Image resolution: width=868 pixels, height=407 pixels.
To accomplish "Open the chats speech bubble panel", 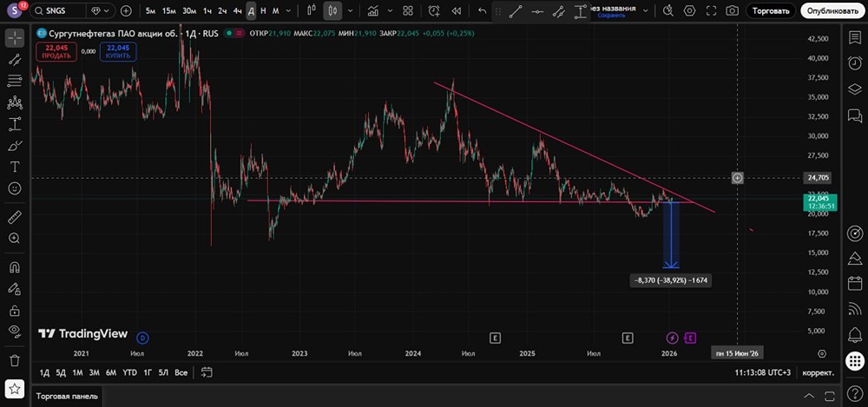I will [x=855, y=115].
